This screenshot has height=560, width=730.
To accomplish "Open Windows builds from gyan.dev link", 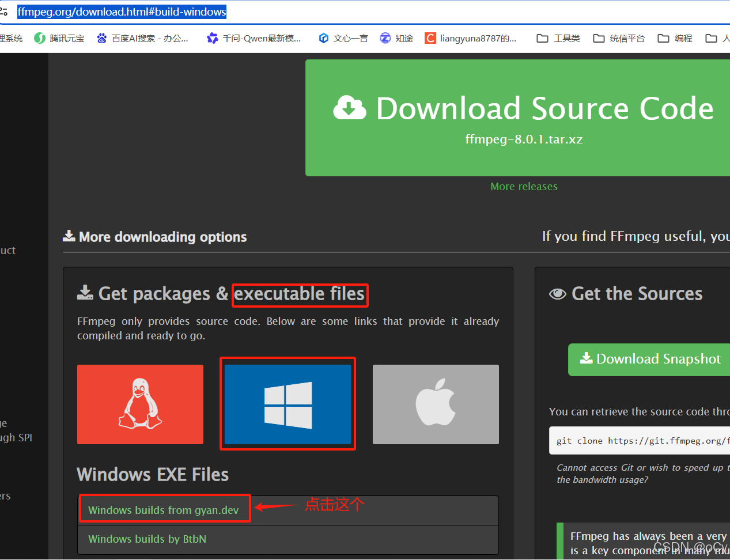I will coord(163,510).
